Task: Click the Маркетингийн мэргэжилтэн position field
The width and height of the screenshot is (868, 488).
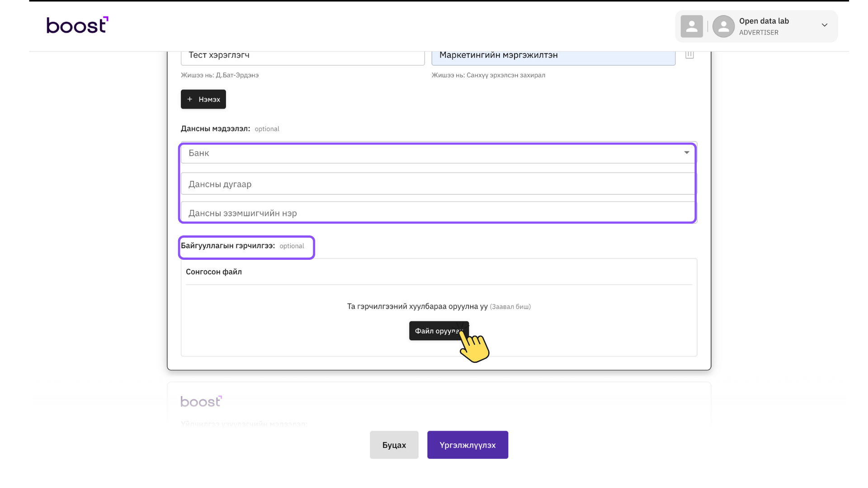Action: click(x=552, y=55)
